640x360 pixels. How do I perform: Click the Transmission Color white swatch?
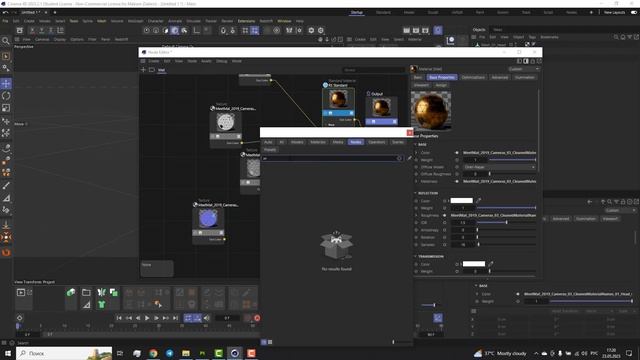pyautogui.click(x=474, y=264)
